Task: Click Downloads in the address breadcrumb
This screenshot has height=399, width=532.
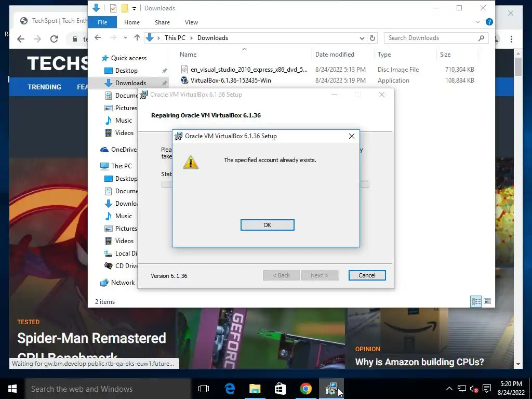Action: click(x=212, y=38)
